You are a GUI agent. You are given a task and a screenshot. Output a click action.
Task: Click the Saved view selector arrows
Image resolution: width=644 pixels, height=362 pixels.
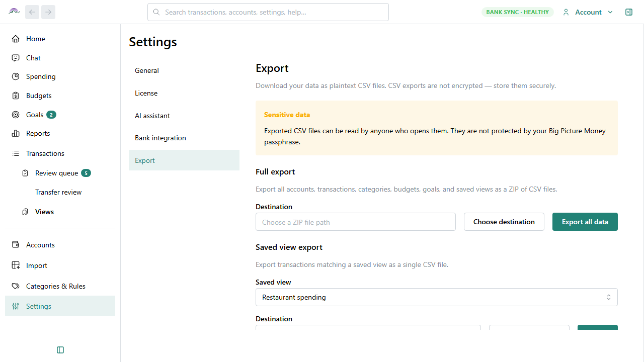point(608,297)
